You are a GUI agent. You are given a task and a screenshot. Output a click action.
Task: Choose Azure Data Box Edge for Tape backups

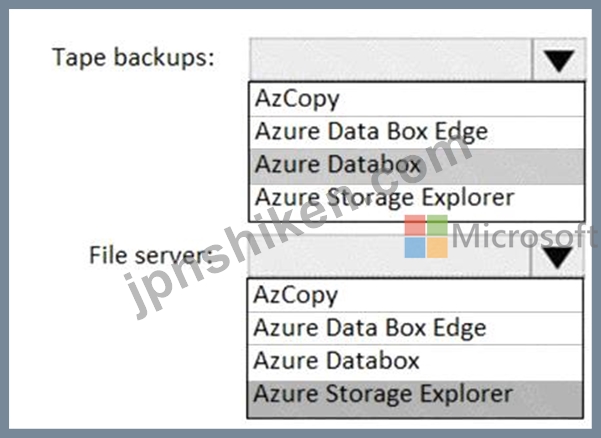417,132
